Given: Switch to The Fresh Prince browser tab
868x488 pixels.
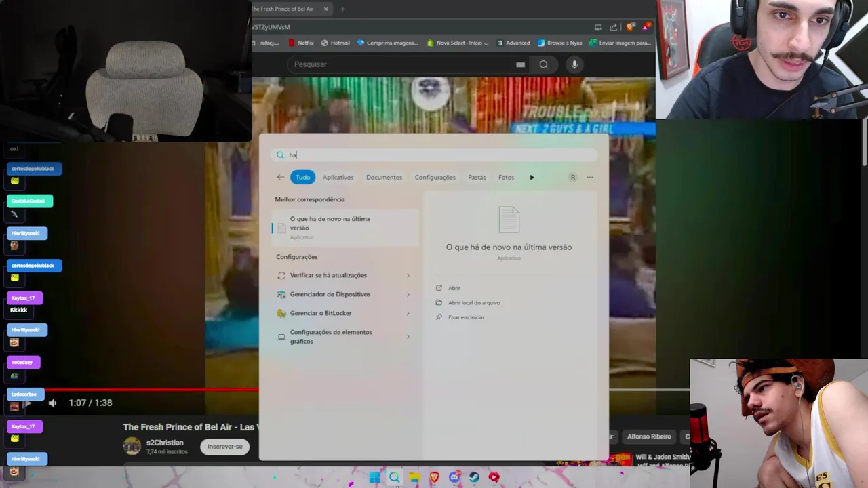Looking at the screenshot, I should 285,9.
